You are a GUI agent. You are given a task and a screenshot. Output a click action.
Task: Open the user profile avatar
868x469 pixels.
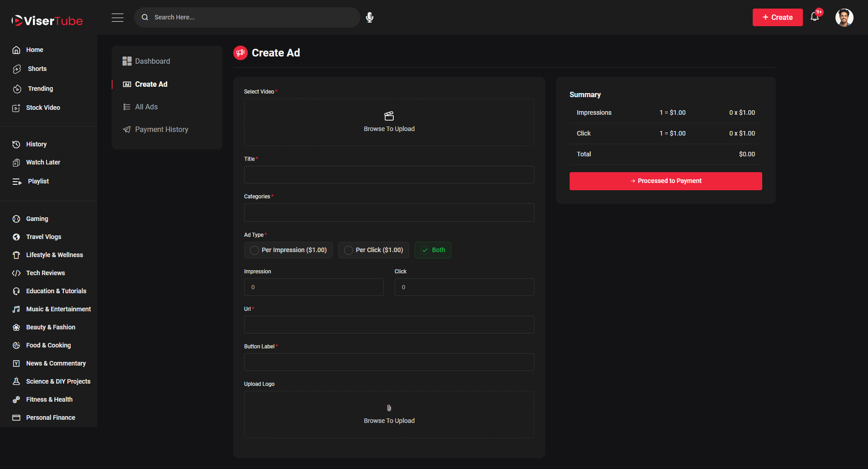pos(844,18)
